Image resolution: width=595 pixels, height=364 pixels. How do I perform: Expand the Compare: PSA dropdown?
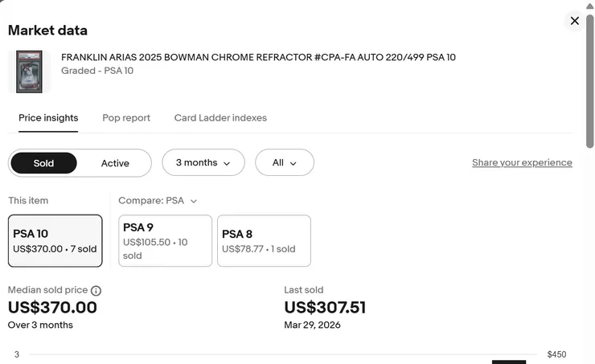pyautogui.click(x=157, y=200)
